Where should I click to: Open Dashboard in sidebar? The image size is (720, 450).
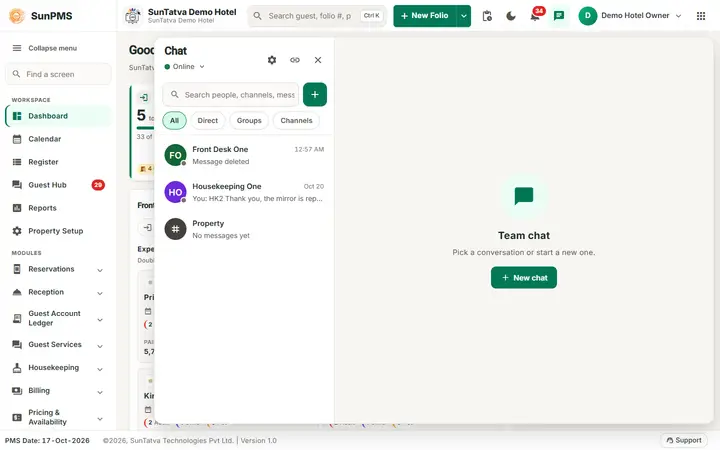point(58,116)
